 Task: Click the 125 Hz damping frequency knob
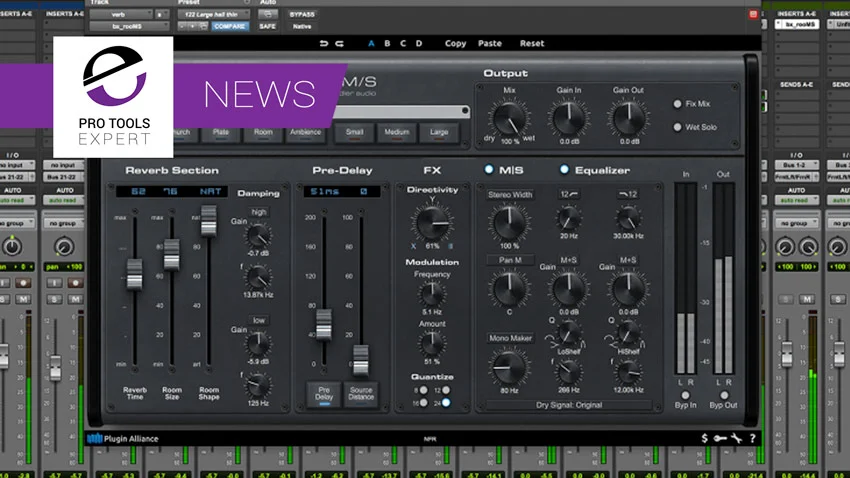(x=258, y=385)
